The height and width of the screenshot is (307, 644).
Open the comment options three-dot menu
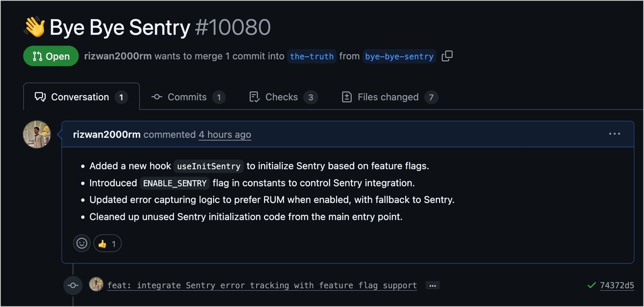coord(614,134)
